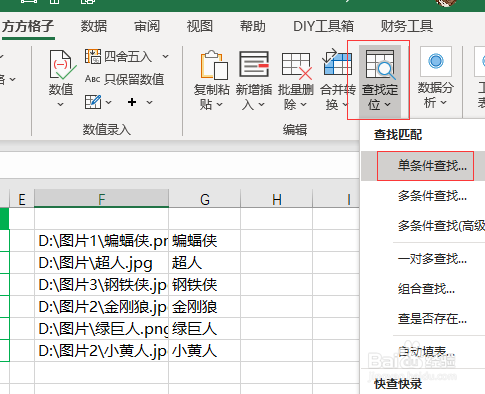The width and height of the screenshot is (485, 394).
Task: Click cell D:\图片1\蝙蝠侠 path
Action: click(102, 241)
